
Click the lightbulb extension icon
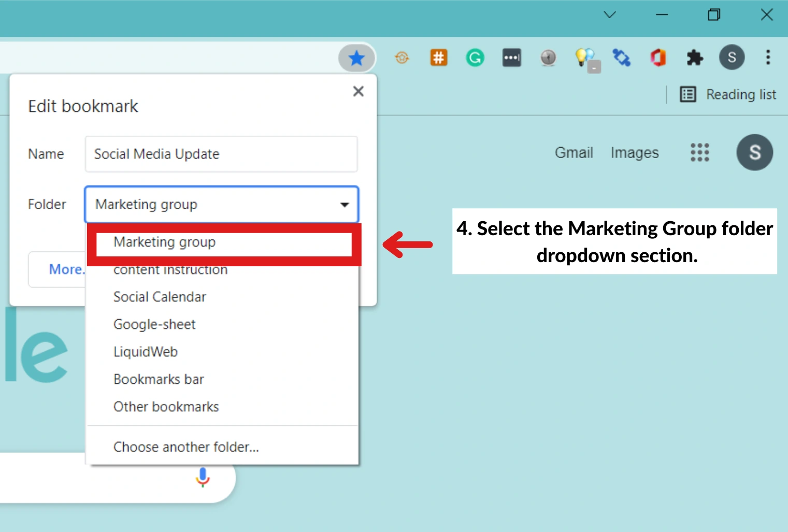click(584, 57)
